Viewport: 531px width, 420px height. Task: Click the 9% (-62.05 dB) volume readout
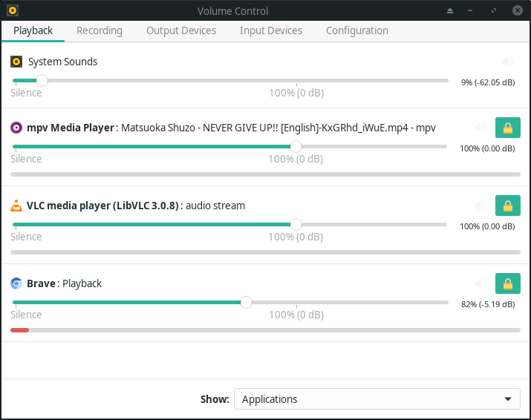point(488,82)
